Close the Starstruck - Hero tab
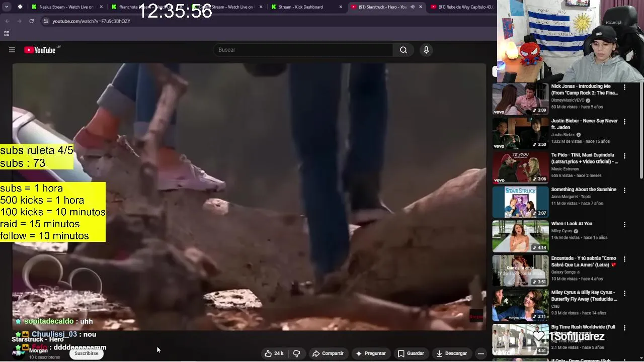Viewport: 644px width, 362px height. coord(421,7)
